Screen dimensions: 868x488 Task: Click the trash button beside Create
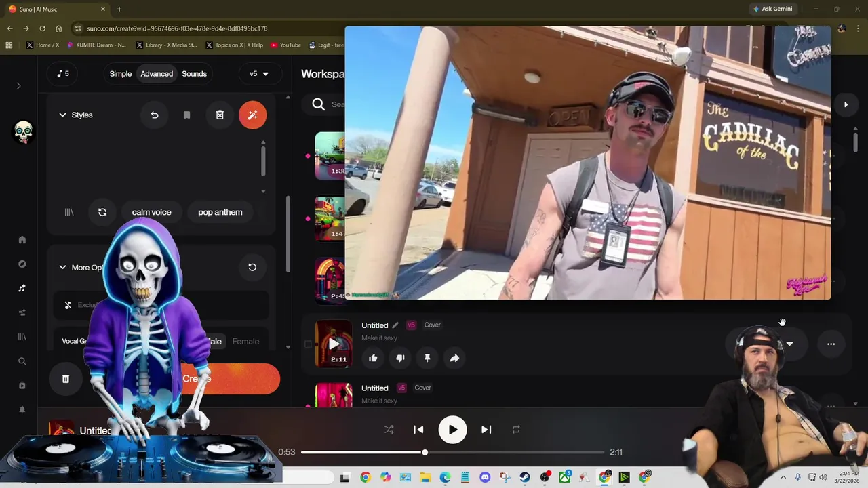coord(66,379)
